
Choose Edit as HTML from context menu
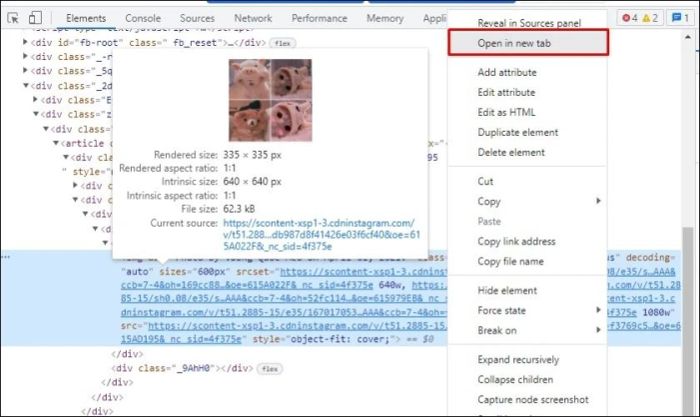click(506, 112)
